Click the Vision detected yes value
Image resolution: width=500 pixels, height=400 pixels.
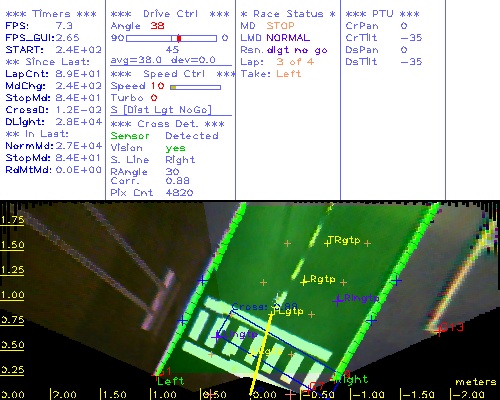click(x=175, y=148)
